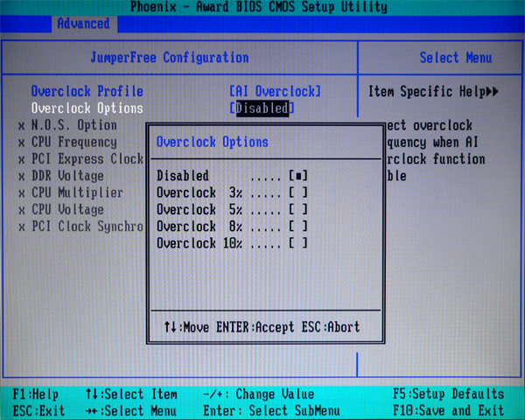
Task: Click the x marker beside PCI Clock Synchro
Action: pos(21,227)
